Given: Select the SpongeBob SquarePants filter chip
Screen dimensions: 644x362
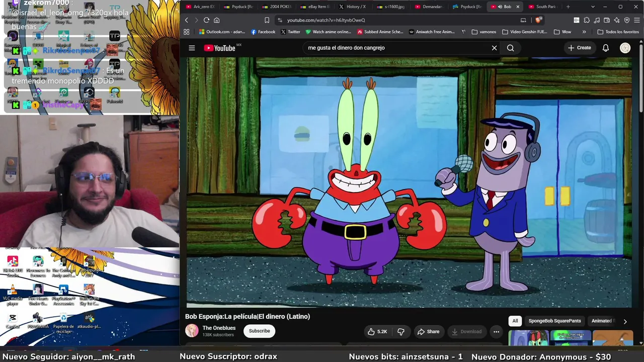Looking at the screenshot, I should tap(554, 321).
